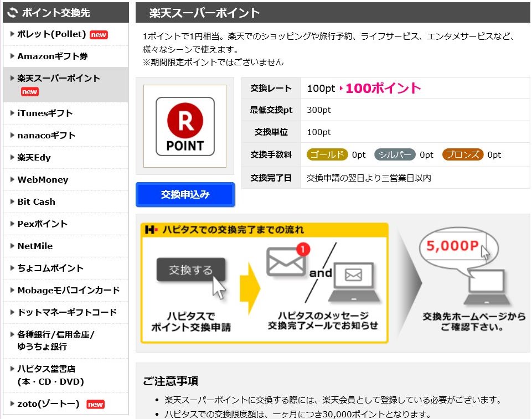This screenshot has width=532, height=419.
Task: Choose 楽天Edy from the list
Action: [34, 157]
